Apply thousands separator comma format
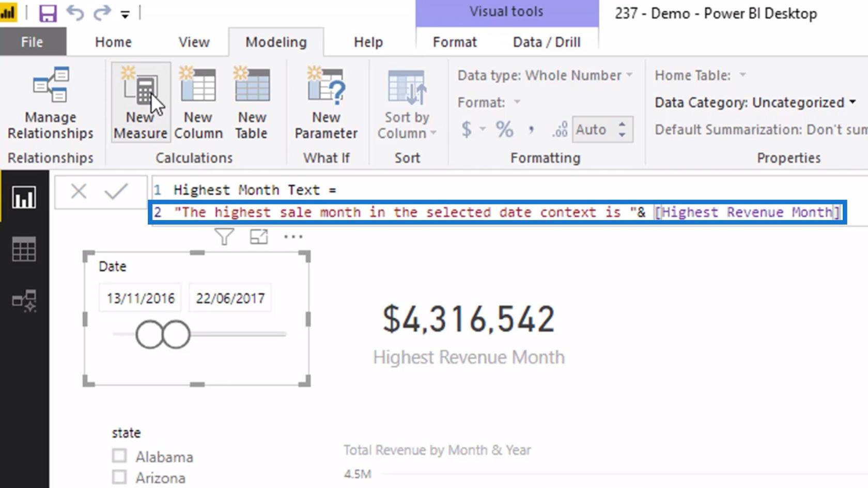 pos(531,129)
